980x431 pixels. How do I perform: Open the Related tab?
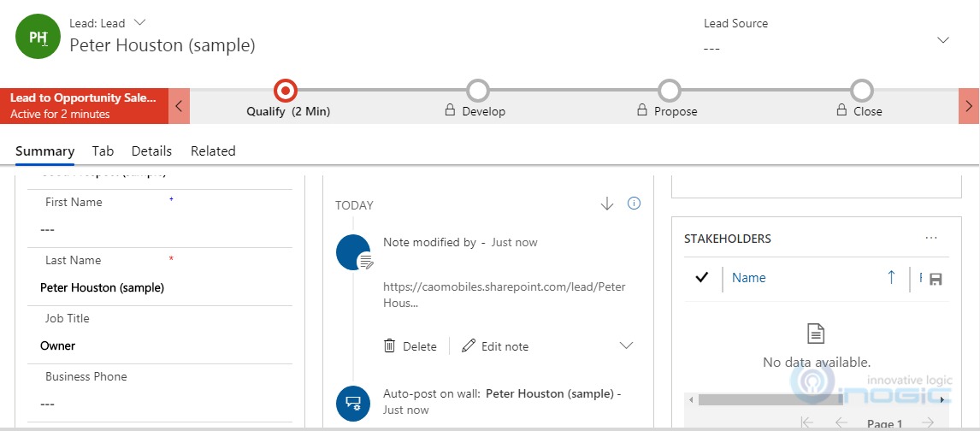click(x=213, y=151)
